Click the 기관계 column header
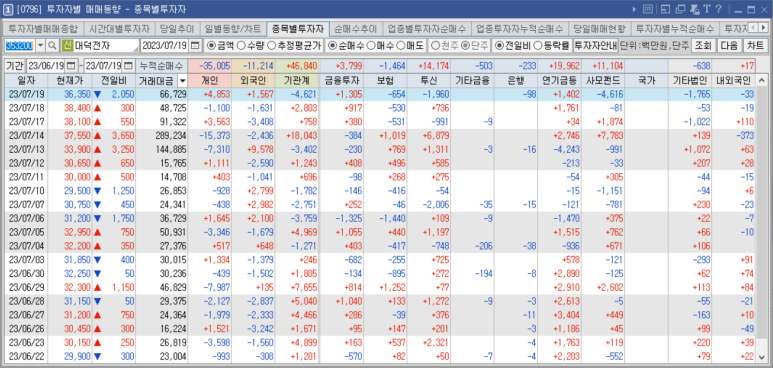773x368 pixels. pos(297,81)
